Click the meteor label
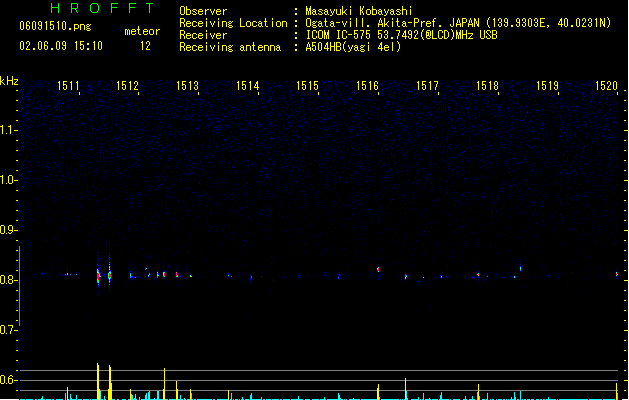 [142, 31]
